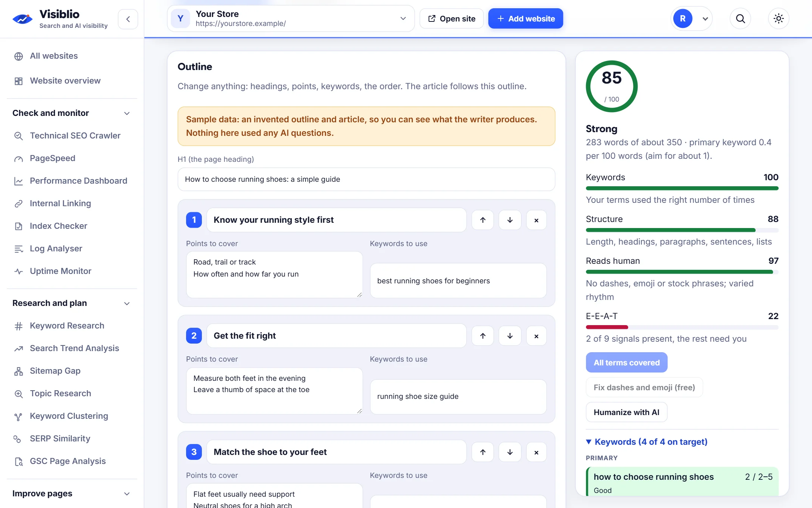The height and width of the screenshot is (508, 812).
Task: Remove section 1 Know your running style
Action: [536, 220]
